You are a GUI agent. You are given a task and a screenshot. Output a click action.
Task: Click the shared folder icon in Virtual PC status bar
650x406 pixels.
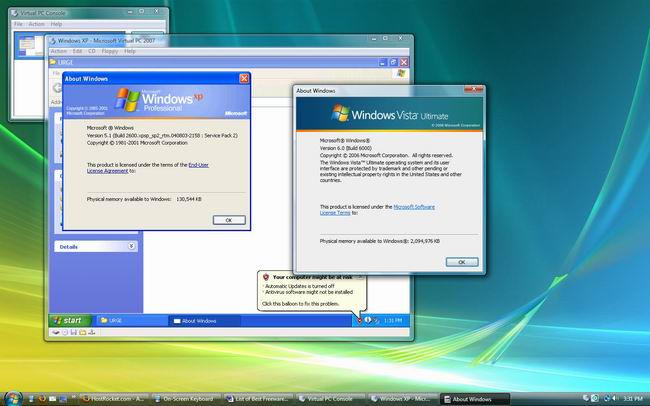tap(82, 332)
